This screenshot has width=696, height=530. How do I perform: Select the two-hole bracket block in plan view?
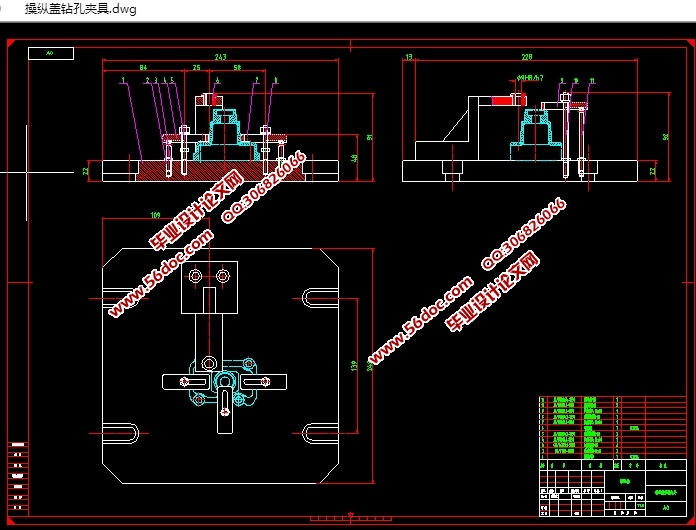point(209,286)
